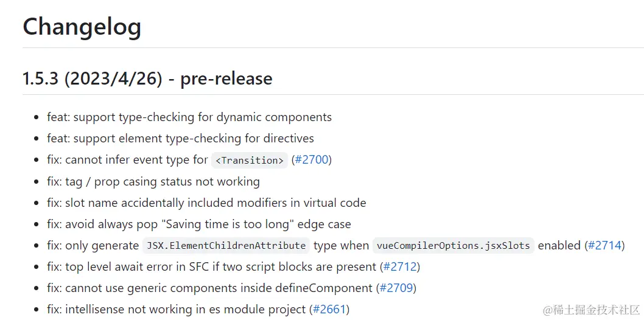Click the vueCompilerOptions.jsxSlots code snippet
The height and width of the screenshot is (320, 644).
tap(453, 246)
